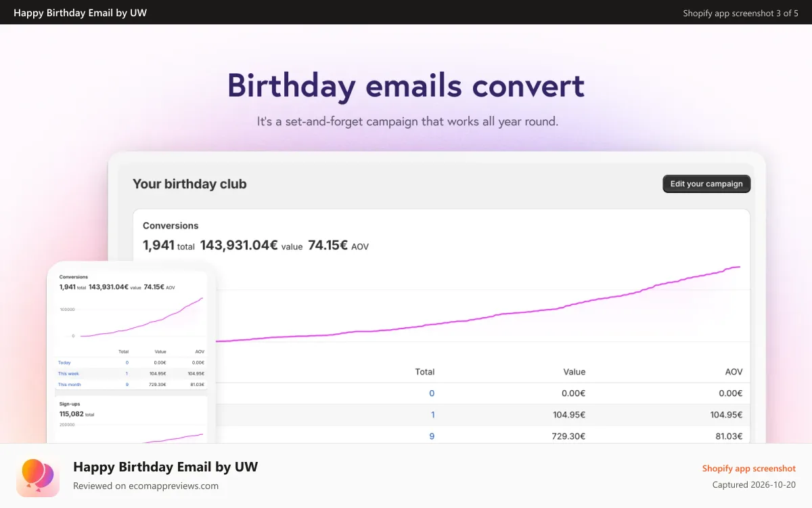Click the balloons app icon in footer
The image size is (812, 508).
(38, 475)
